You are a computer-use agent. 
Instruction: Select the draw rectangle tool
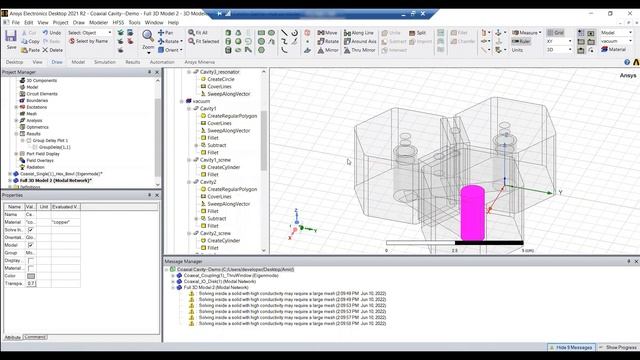pos(261,33)
